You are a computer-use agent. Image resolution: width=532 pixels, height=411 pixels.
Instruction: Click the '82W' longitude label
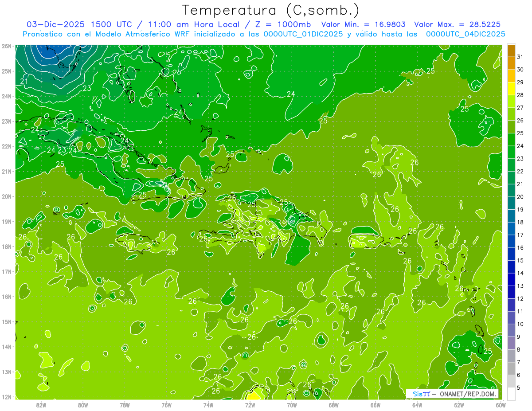41,405
